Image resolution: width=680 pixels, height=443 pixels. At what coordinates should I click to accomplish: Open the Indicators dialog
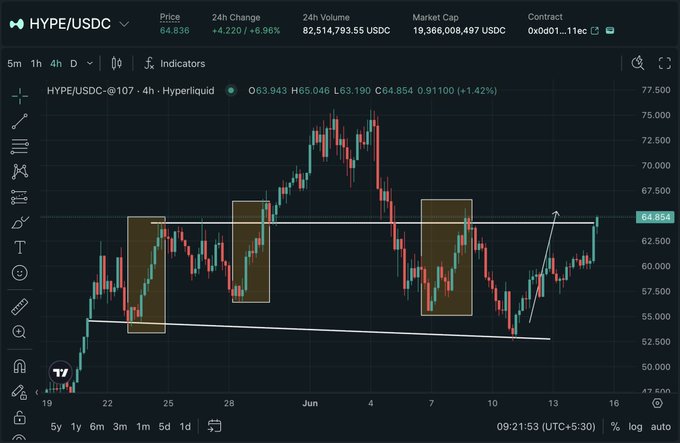pyautogui.click(x=175, y=63)
